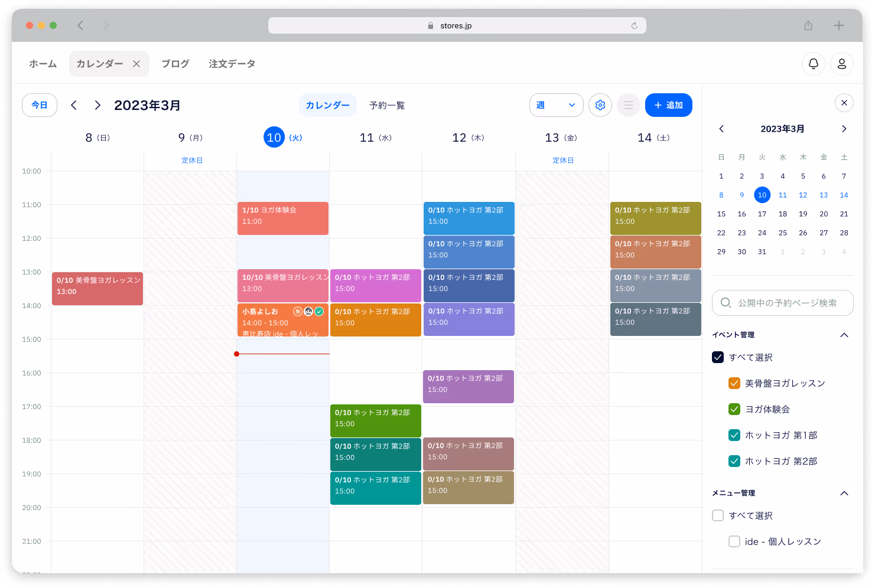Close the right side panel

pyautogui.click(x=844, y=103)
